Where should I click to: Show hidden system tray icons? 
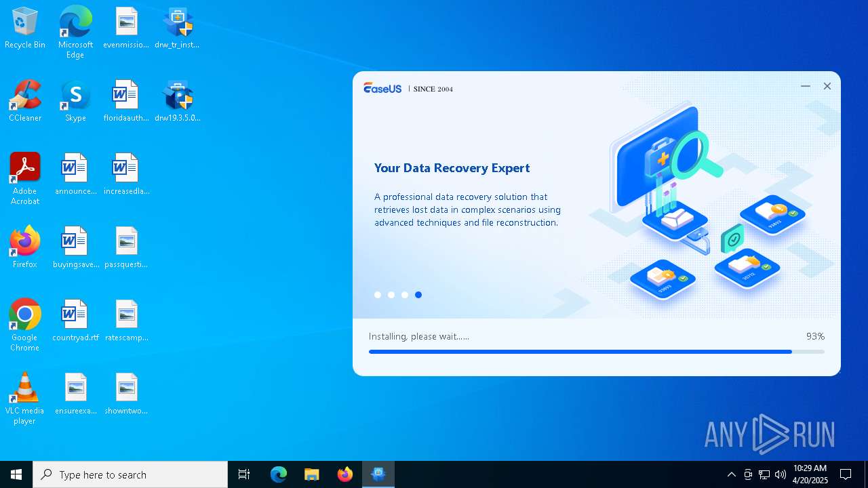pyautogui.click(x=731, y=474)
